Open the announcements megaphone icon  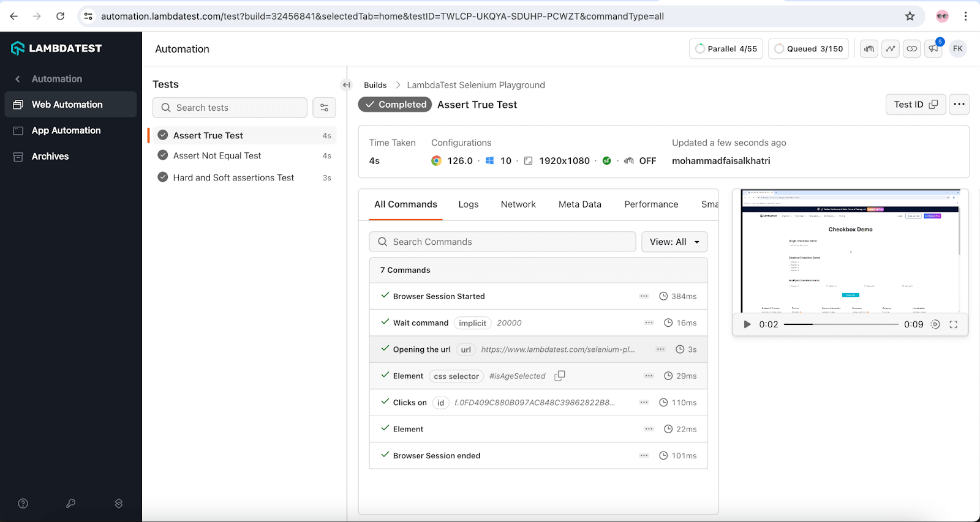pyautogui.click(x=933, y=49)
